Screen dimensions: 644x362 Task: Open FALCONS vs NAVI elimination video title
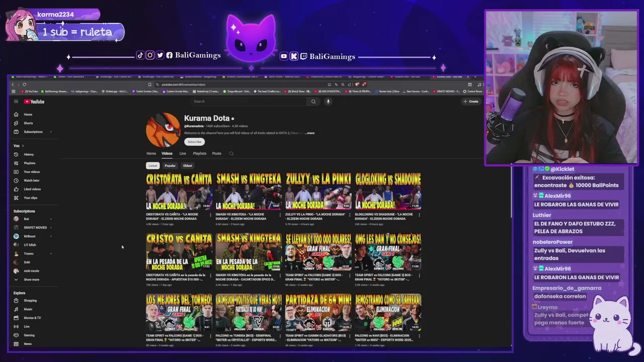tap(384, 337)
